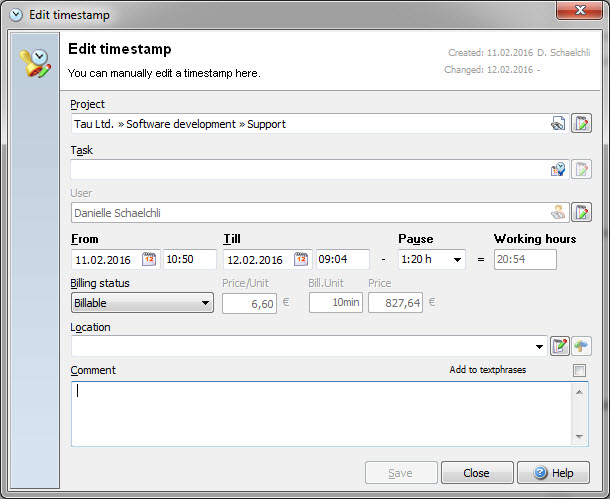The height and width of the screenshot is (499, 610).
Task: Click the grayed-out Save button
Action: [401, 473]
